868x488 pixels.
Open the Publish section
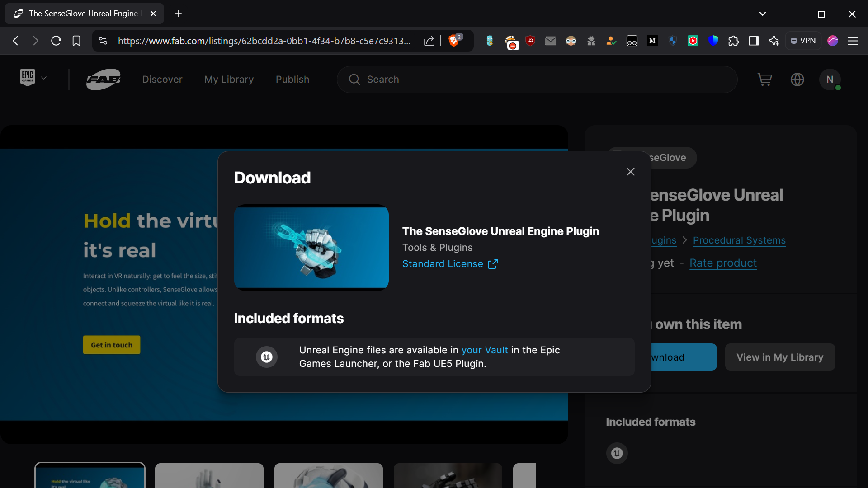click(x=292, y=80)
